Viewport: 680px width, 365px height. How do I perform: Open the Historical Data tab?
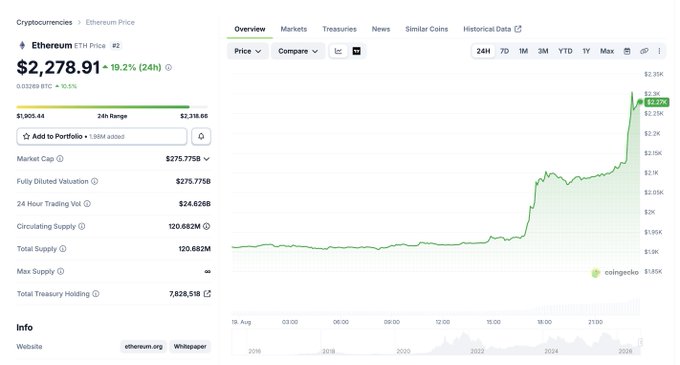[492, 29]
